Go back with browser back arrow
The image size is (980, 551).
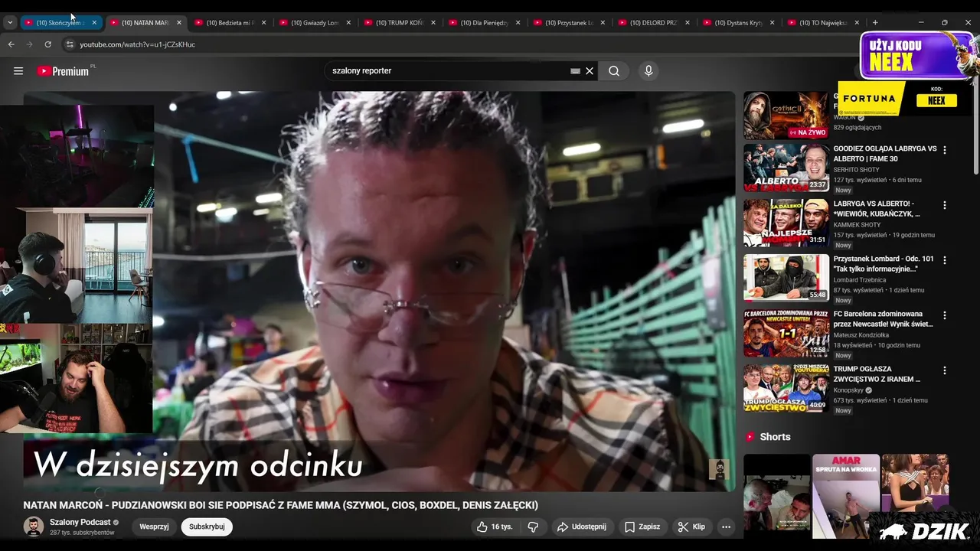tap(11, 44)
